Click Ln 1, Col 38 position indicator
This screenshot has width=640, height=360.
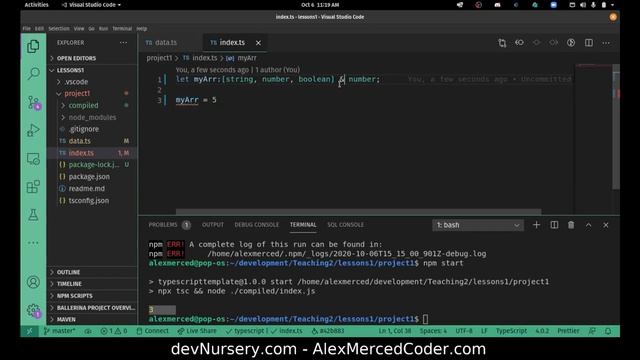[395, 331]
